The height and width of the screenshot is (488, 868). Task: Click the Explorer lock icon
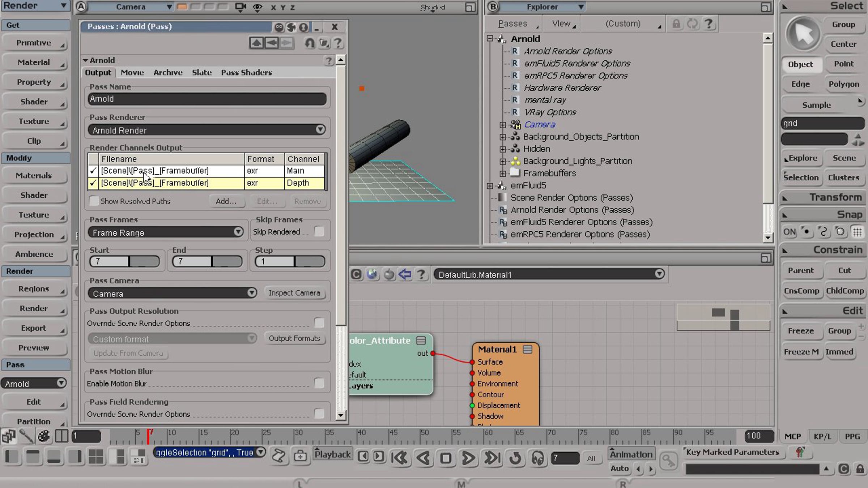pyautogui.click(x=676, y=24)
